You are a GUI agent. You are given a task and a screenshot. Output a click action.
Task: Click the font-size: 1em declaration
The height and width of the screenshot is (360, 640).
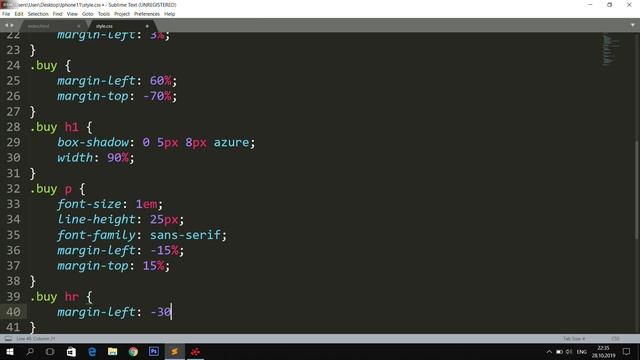pyautogui.click(x=110, y=204)
